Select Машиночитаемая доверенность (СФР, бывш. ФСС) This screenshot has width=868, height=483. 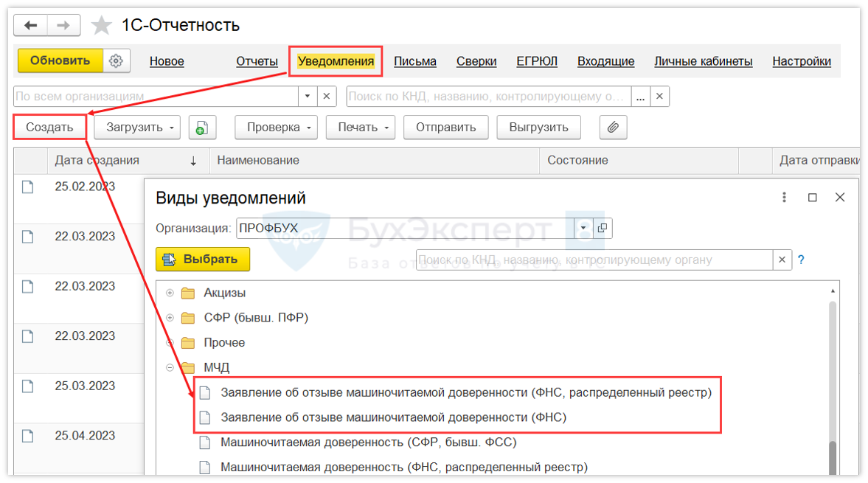click(369, 442)
